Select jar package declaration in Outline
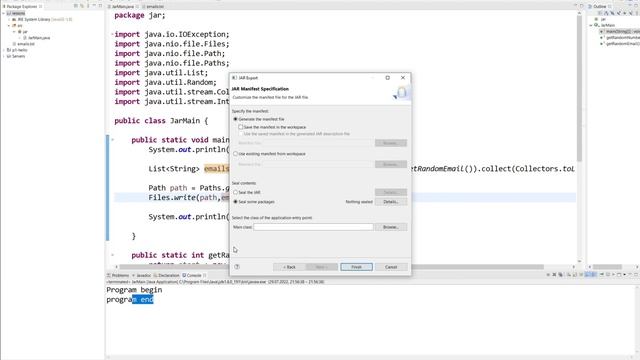Screen dimensions: 640x360 (600, 19)
